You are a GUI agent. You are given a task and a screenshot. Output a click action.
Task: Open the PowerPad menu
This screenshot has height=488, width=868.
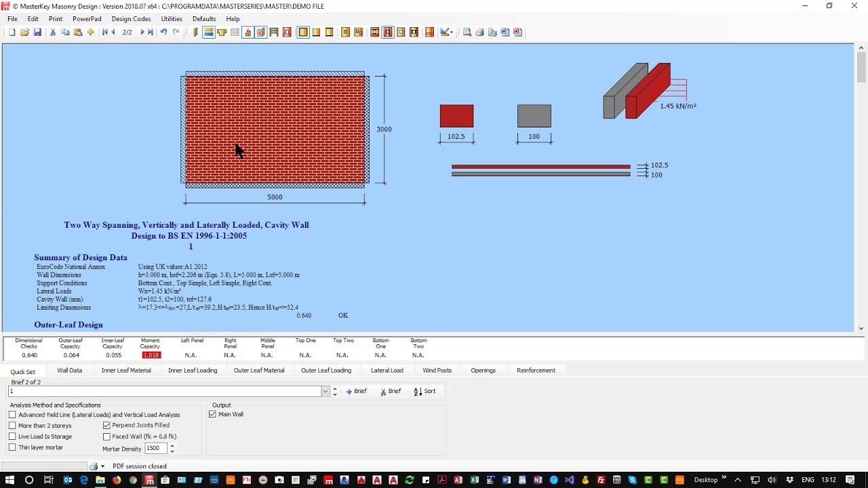point(87,19)
